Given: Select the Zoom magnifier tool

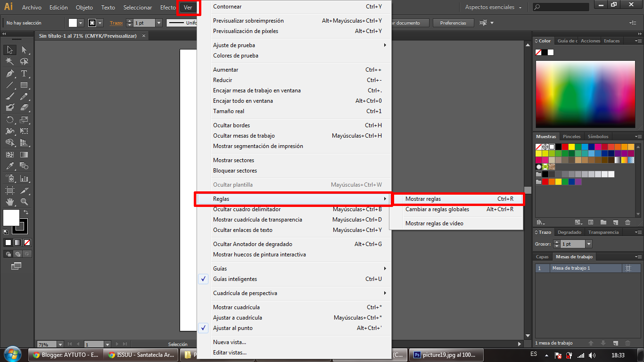Looking at the screenshot, I should [24, 202].
